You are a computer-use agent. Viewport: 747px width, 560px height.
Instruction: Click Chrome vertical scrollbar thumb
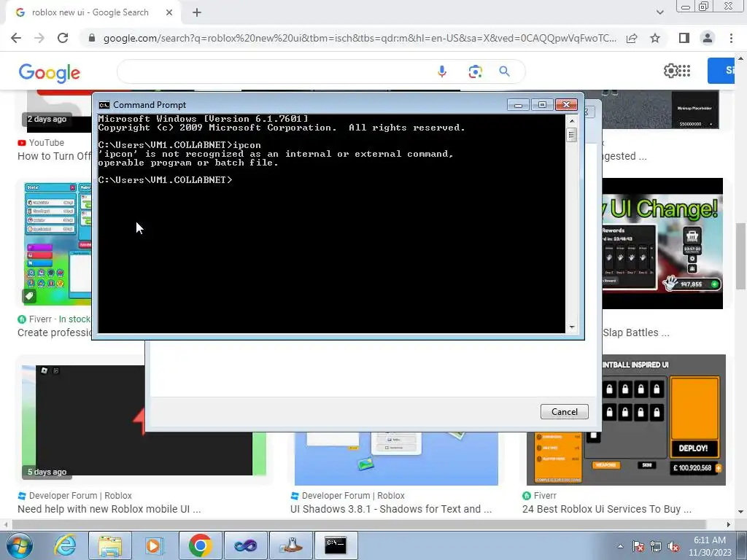(740, 256)
